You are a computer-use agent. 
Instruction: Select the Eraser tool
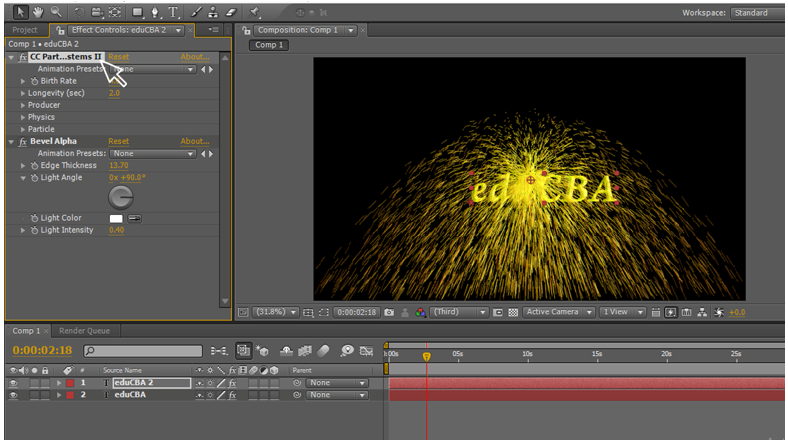coord(231,12)
